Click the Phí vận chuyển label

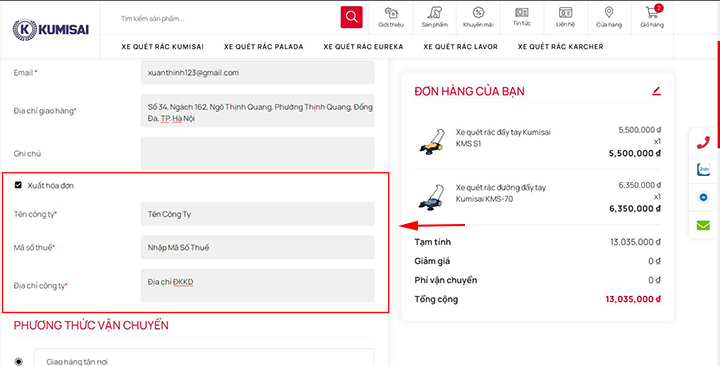[x=446, y=280]
